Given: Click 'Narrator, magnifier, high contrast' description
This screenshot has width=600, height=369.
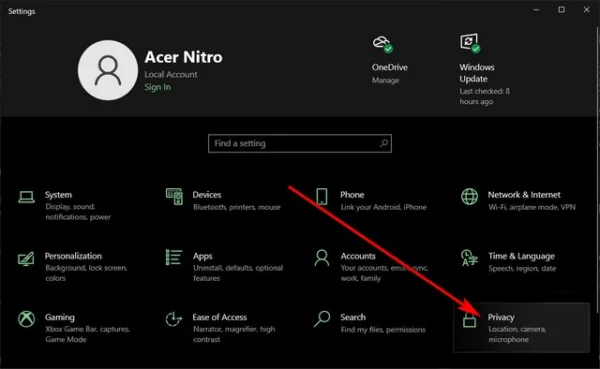Looking at the screenshot, I should [234, 334].
